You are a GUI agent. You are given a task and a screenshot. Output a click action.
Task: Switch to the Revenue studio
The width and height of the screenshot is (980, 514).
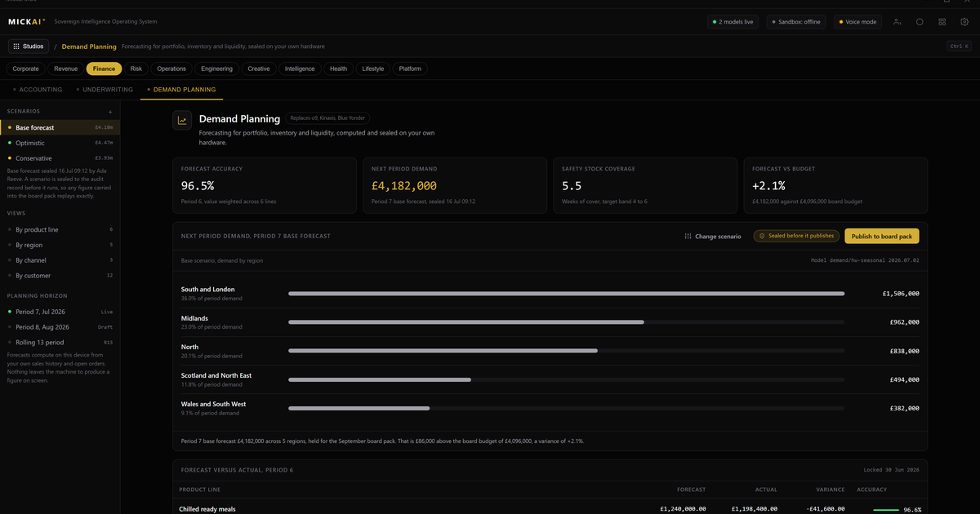tap(66, 69)
